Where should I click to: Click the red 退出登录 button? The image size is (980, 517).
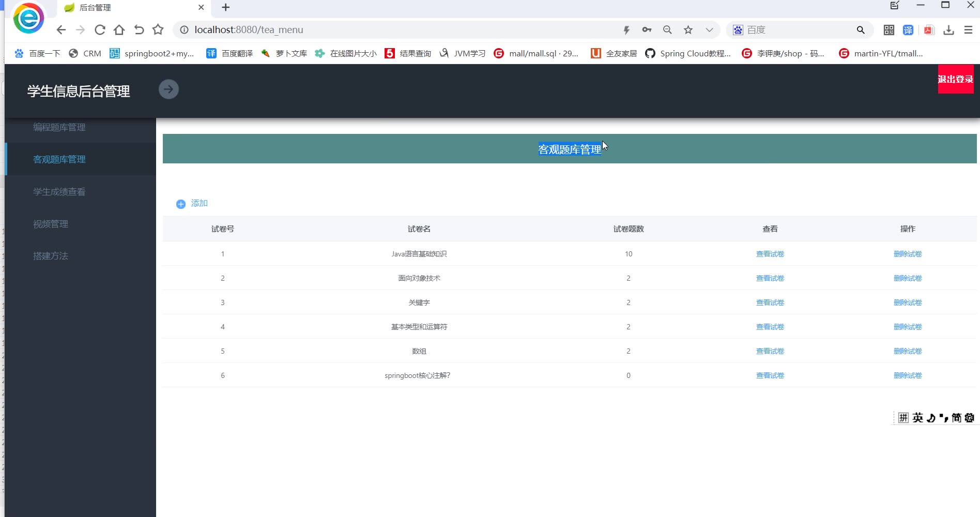coord(955,79)
